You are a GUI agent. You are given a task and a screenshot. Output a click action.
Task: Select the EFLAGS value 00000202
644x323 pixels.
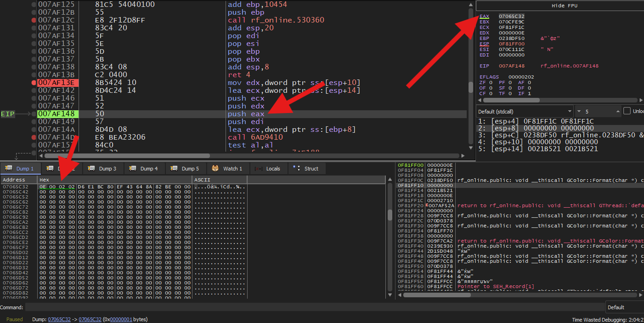click(521, 77)
